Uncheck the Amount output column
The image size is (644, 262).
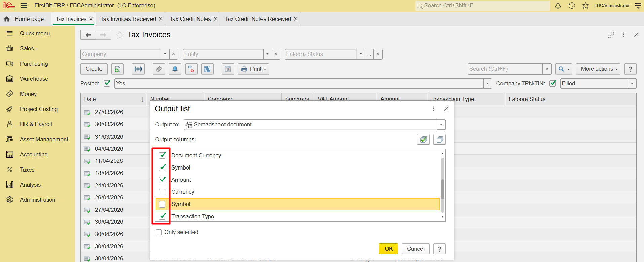tap(162, 180)
